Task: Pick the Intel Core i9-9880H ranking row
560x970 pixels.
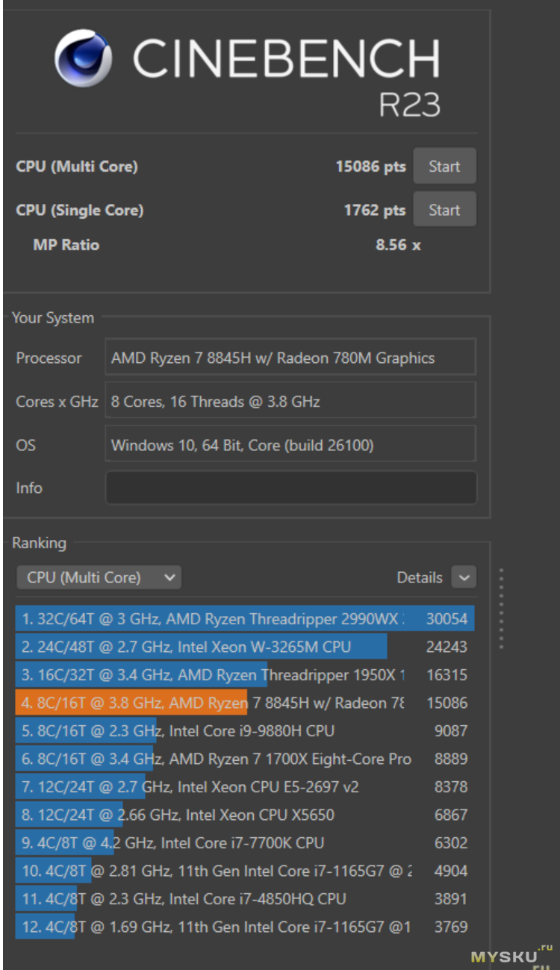Action: (x=244, y=731)
